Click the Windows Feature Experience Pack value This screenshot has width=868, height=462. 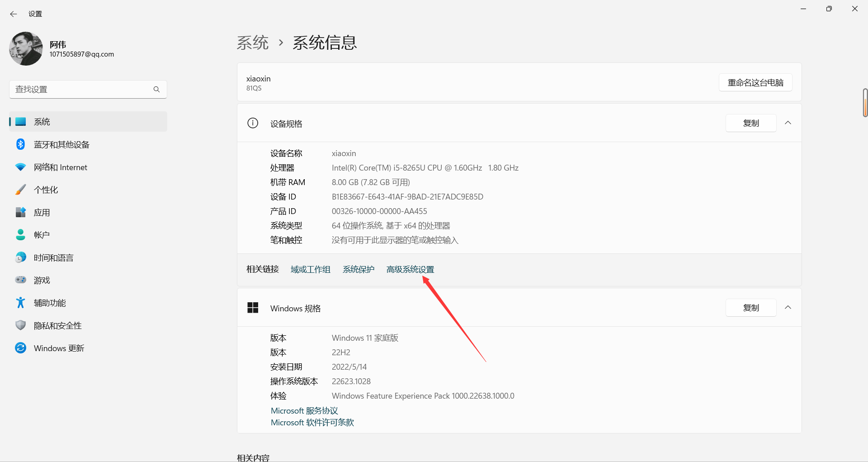coord(423,396)
